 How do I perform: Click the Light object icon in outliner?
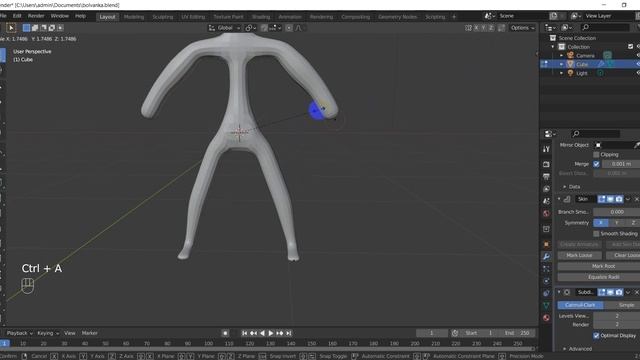(x=570, y=73)
